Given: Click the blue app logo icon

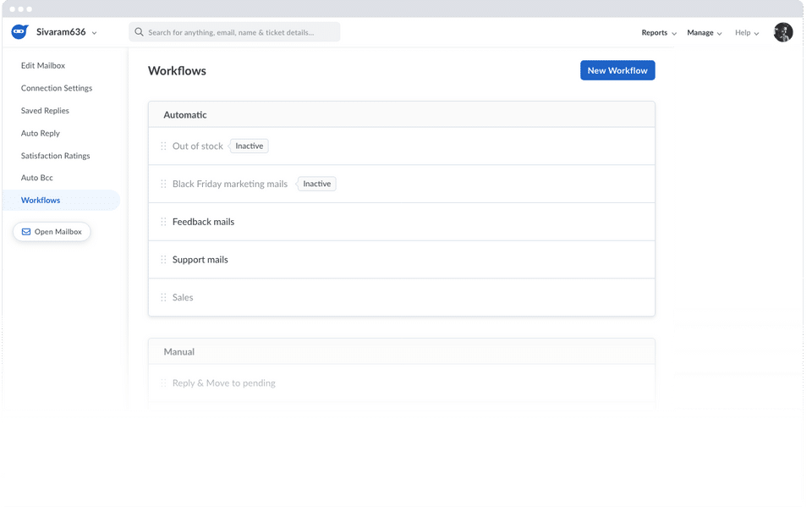Looking at the screenshot, I should tap(19, 32).
